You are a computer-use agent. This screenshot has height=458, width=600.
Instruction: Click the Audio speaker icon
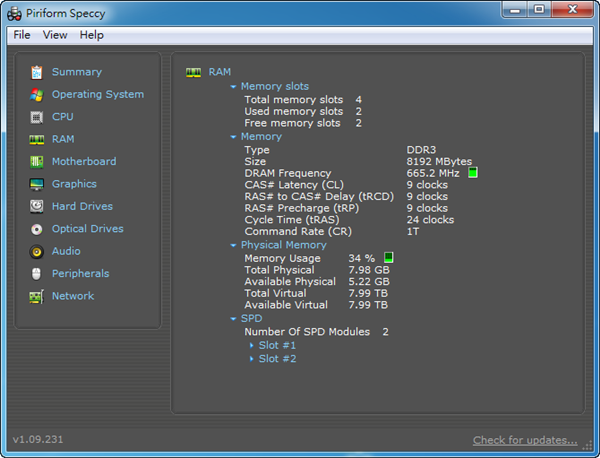pyautogui.click(x=37, y=252)
